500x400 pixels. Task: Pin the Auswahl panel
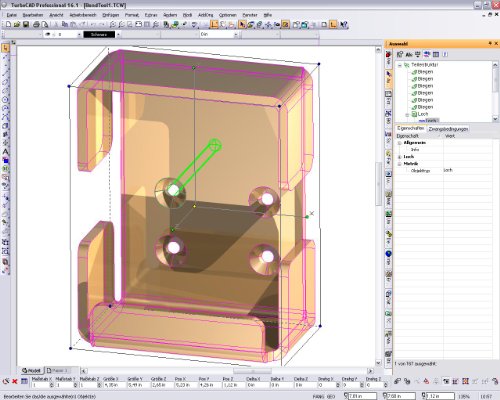pos(490,43)
